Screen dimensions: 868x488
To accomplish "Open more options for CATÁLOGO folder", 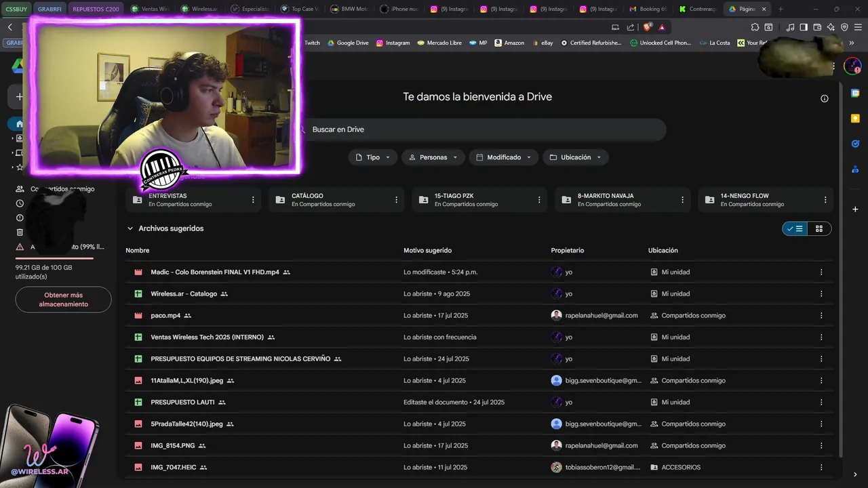I will click(396, 200).
